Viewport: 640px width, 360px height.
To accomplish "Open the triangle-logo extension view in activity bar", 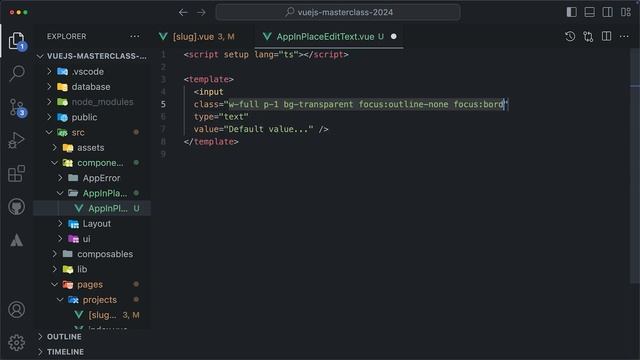I will (16, 240).
